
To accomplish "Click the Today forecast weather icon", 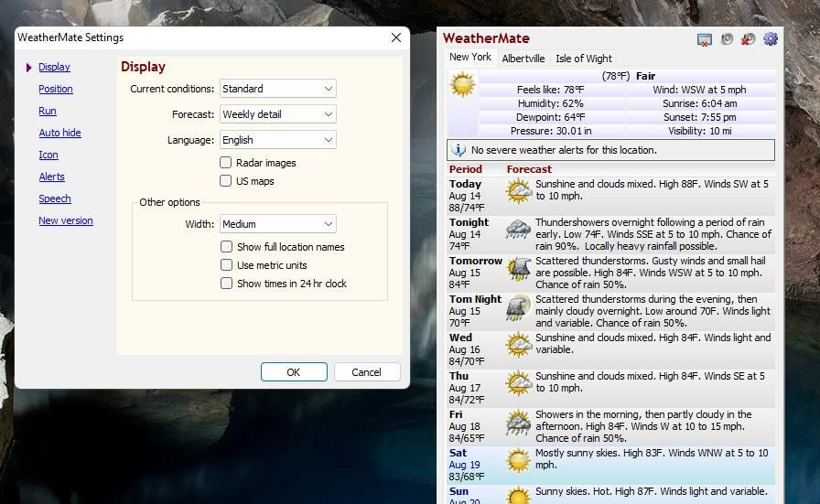I will click(x=518, y=191).
